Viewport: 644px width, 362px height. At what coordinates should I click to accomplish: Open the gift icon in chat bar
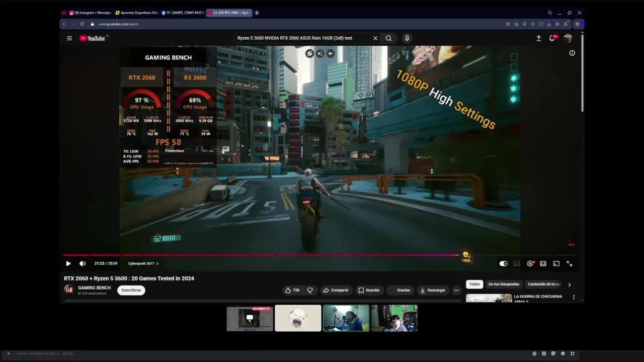(534, 353)
